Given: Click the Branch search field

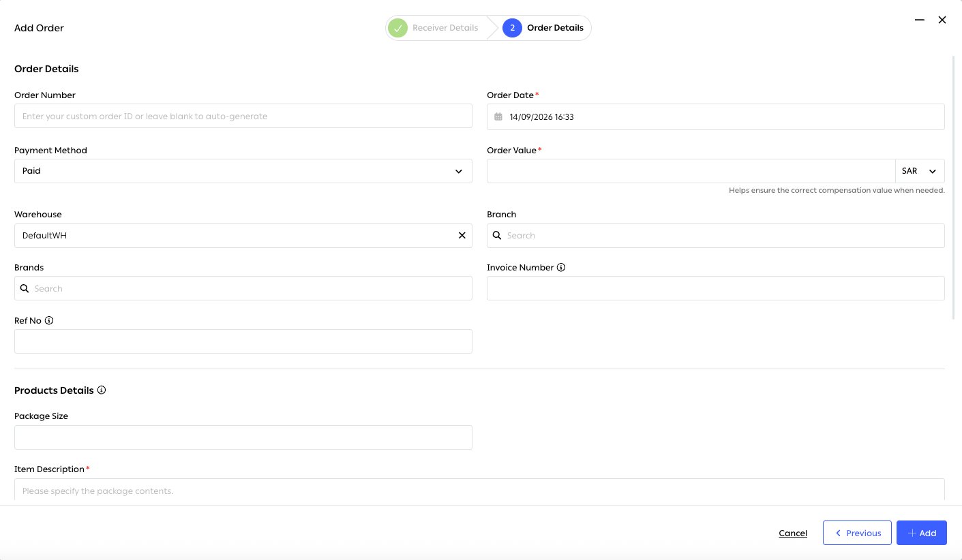Looking at the screenshot, I should coord(716,236).
